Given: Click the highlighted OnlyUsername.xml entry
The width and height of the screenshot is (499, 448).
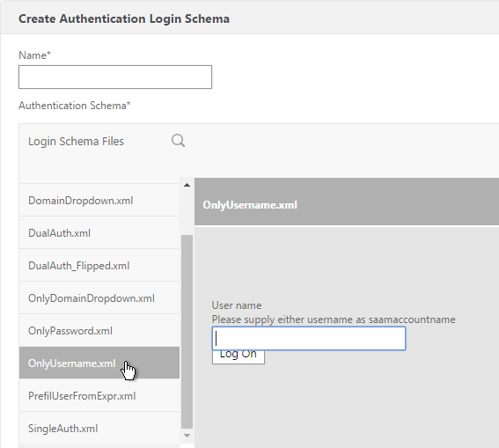Looking at the screenshot, I should tap(99, 363).
